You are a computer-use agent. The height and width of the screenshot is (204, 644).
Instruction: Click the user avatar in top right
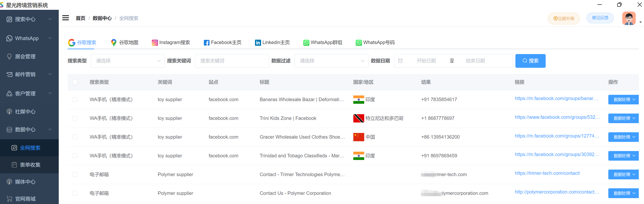tap(629, 19)
